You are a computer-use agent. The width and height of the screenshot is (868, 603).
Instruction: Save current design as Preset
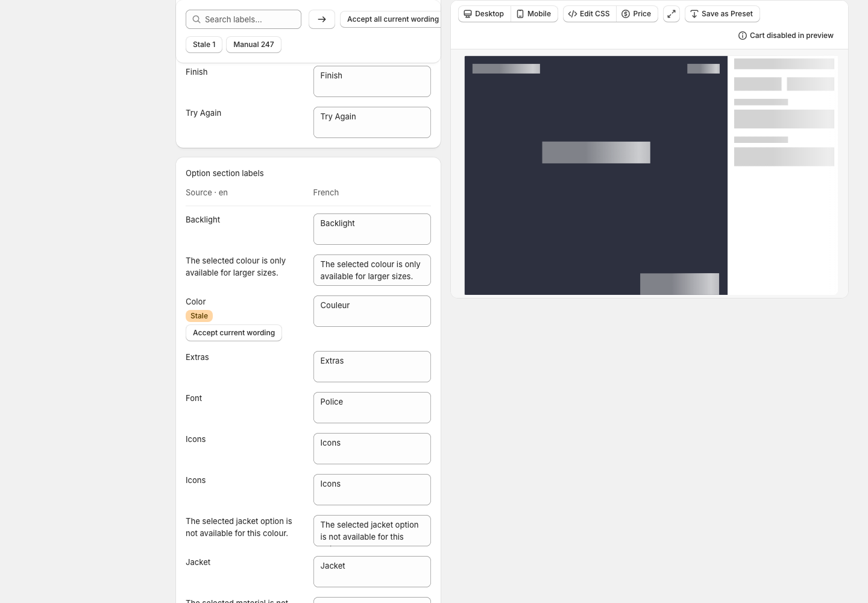tap(722, 14)
